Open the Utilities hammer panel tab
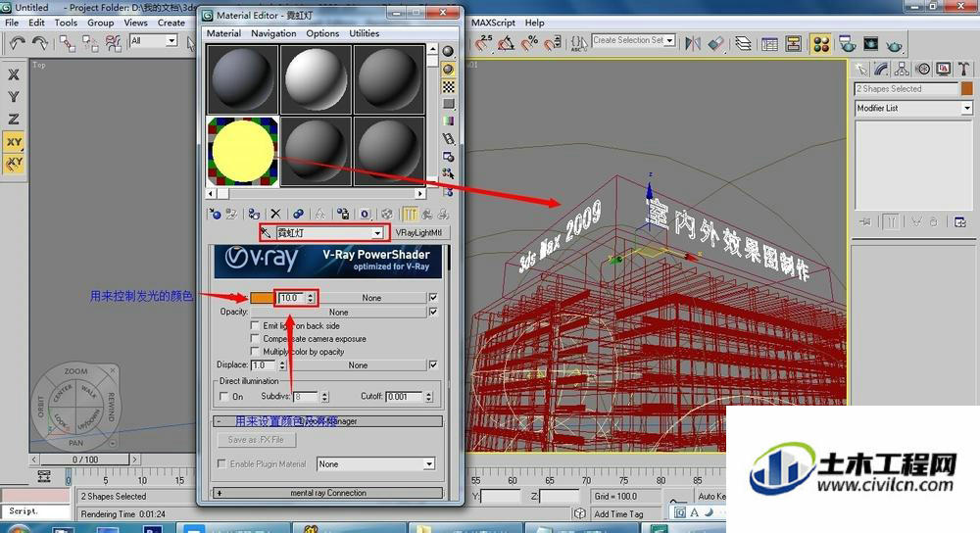980x533 pixels. pos(964,69)
